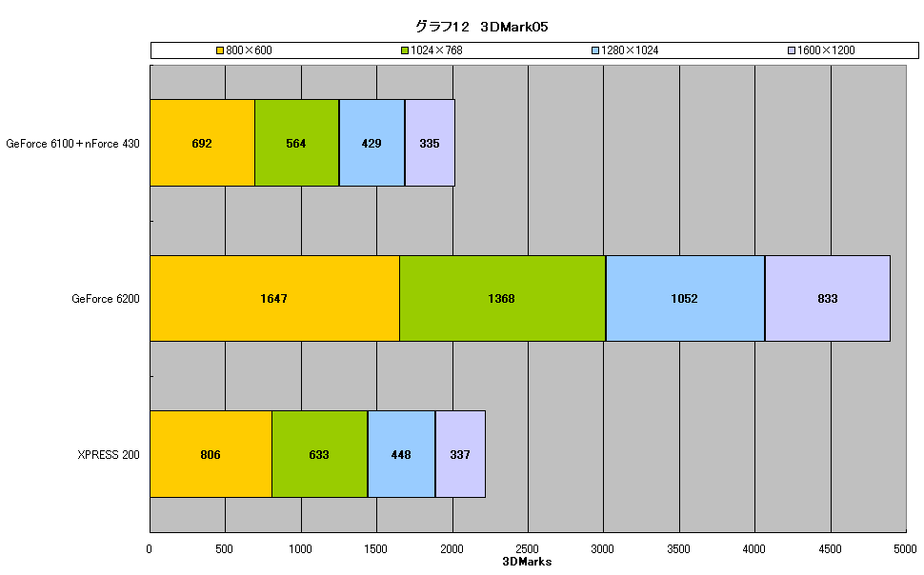The height and width of the screenshot is (575, 924).
Task: Click the yellow bar segment valued 806
Action: click(x=211, y=454)
